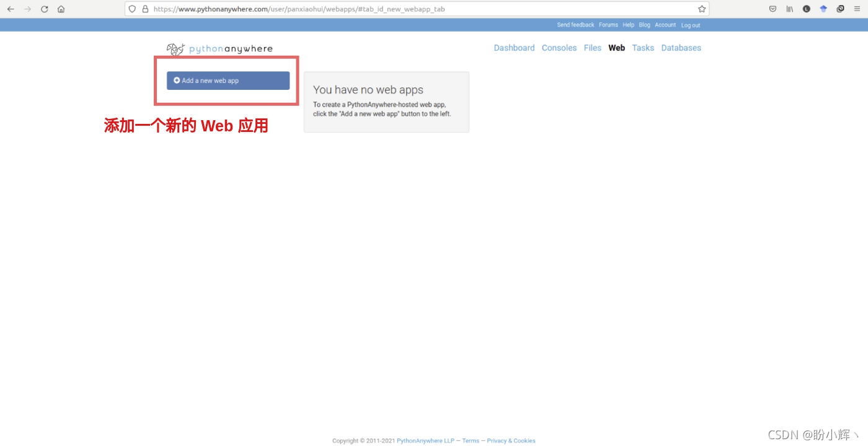Click the Send feedback link
This screenshot has height=446, width=868.
pyautogui.click(x=575, y=25)
